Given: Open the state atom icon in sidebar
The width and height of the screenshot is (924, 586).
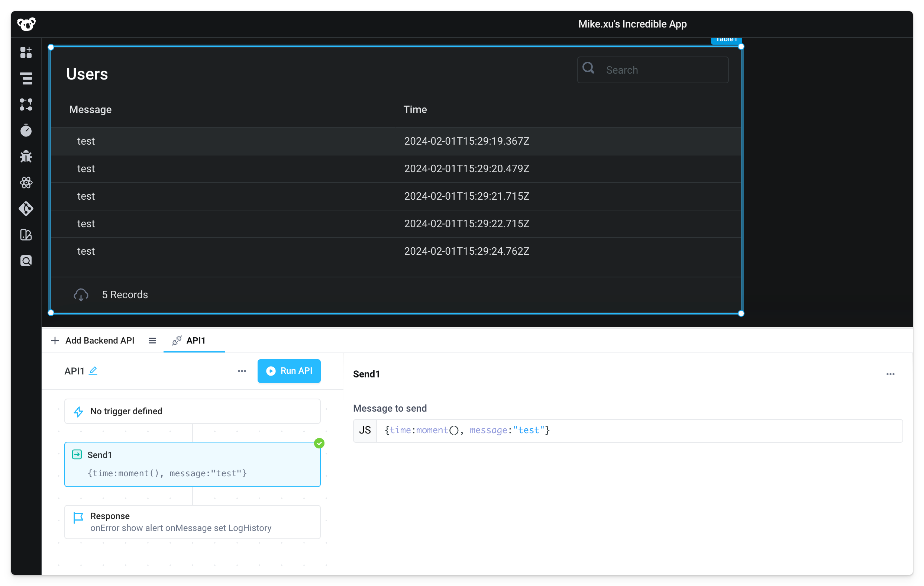Looking at the screenshot, I should point(26,183).
